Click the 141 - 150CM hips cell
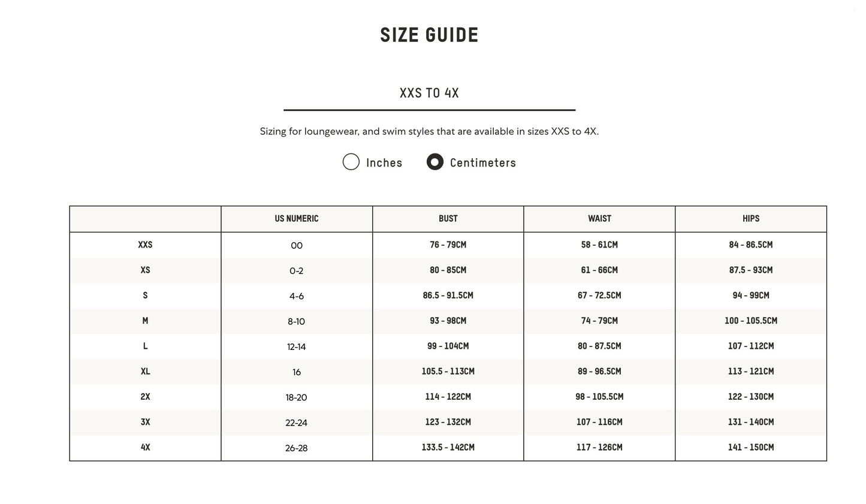 click(750, 447)
